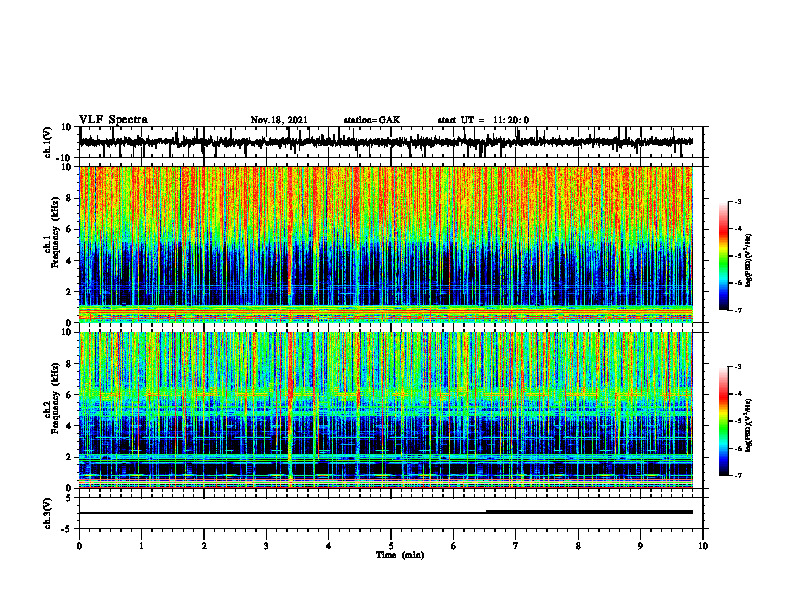Click the time axis tick label reading "10"
Viewport: 792px width, 612px height.
pyautogui.click(x=703, y=546)
